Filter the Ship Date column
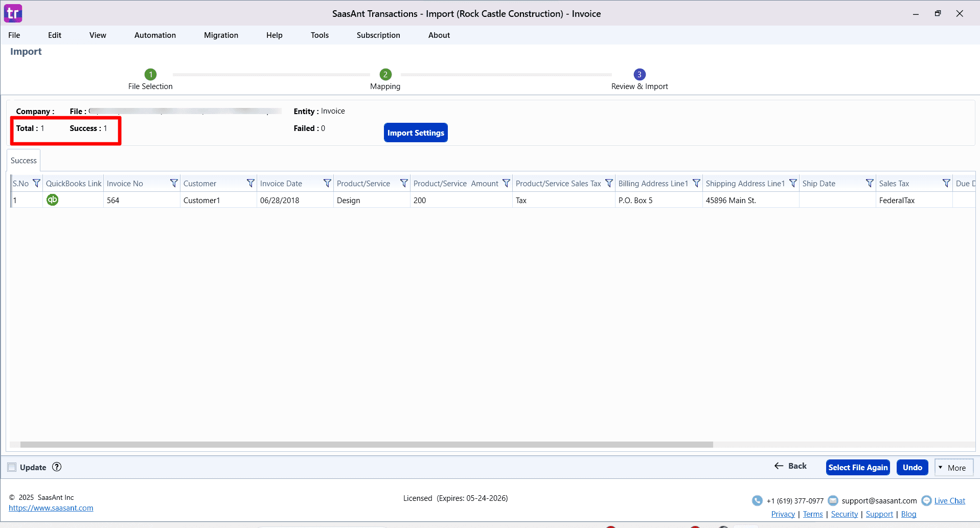 click(870, 183)
